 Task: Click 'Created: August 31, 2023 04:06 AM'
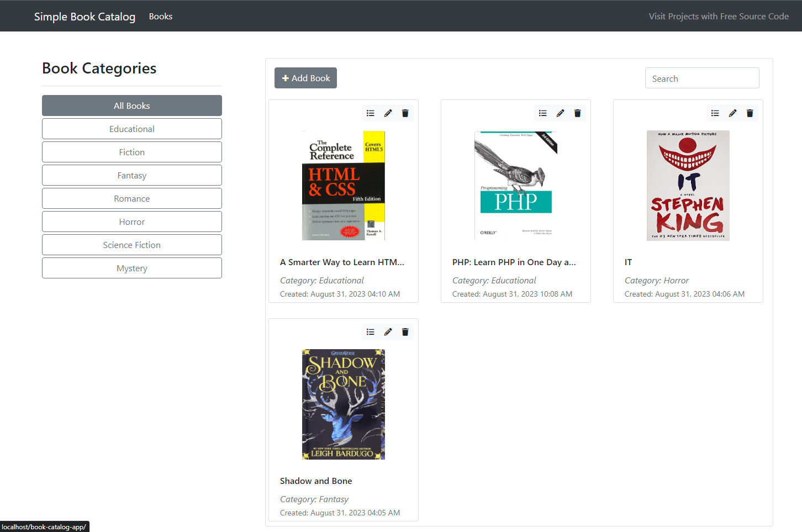(684, 294)
